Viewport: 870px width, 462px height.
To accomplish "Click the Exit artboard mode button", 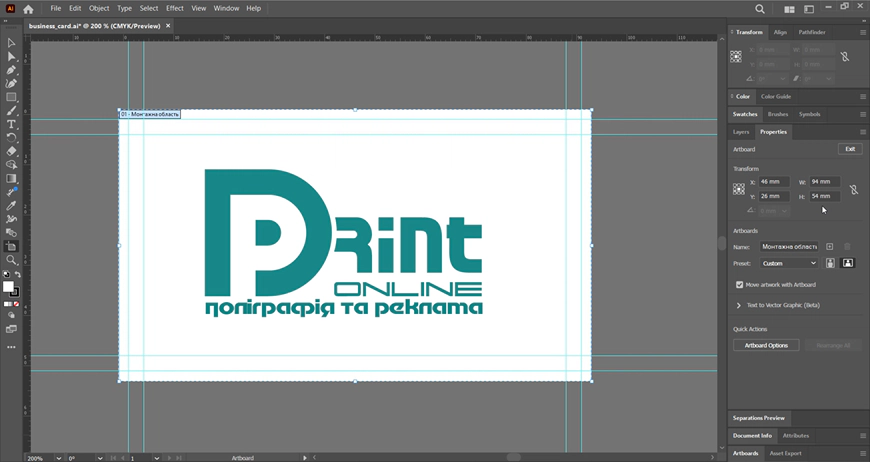I will click(x=850, y=149).
